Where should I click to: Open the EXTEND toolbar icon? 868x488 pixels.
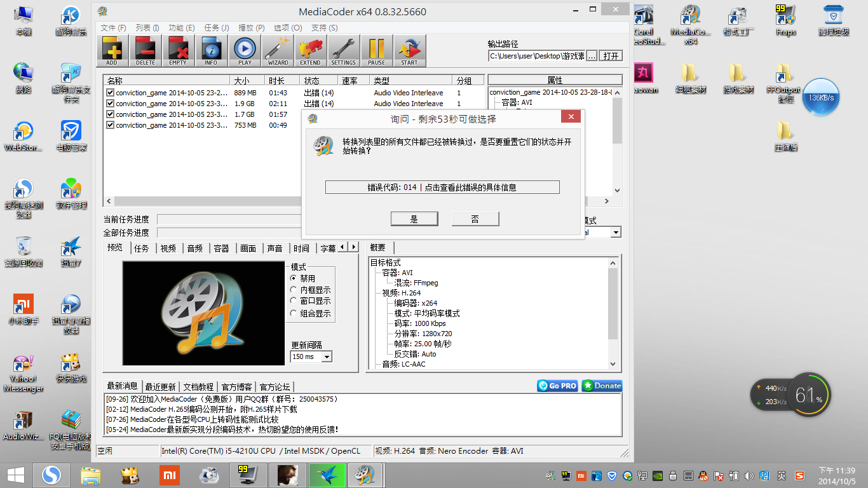(x=311, y=51)
